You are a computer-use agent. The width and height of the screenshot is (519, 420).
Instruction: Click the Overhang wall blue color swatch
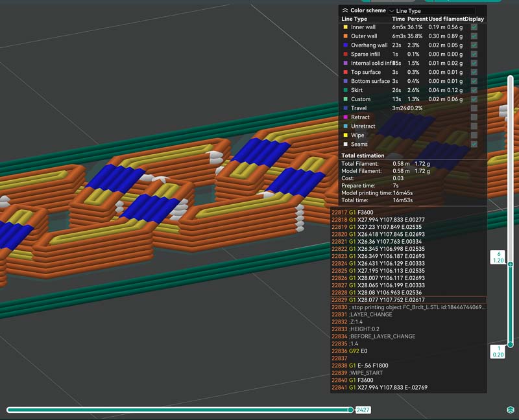[x=344, y=45]
